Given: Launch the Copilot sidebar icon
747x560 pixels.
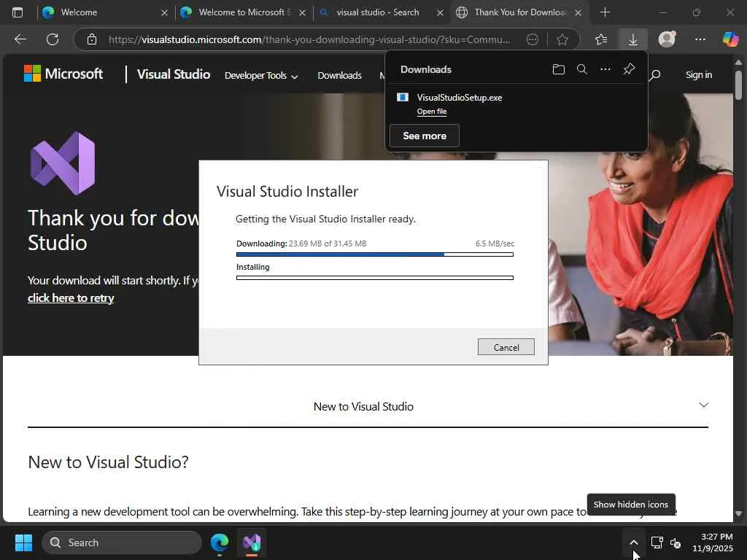Looking at the screenshot, I should [730, 39].
